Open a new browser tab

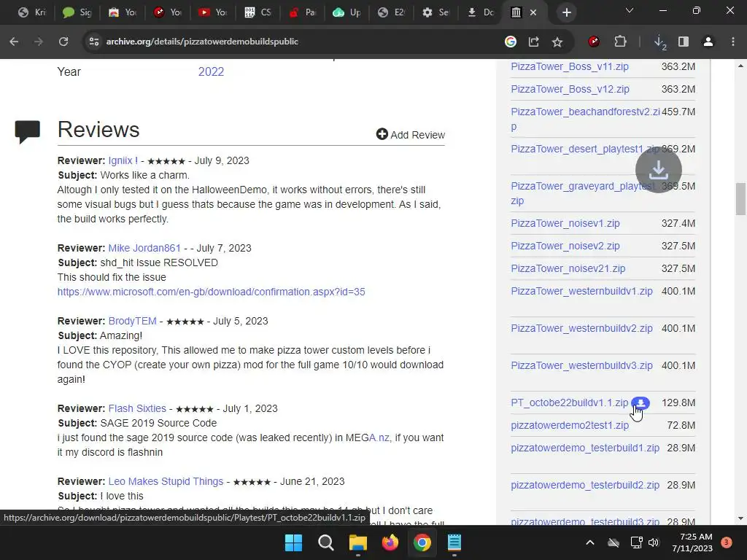click(x=566, y=12)
